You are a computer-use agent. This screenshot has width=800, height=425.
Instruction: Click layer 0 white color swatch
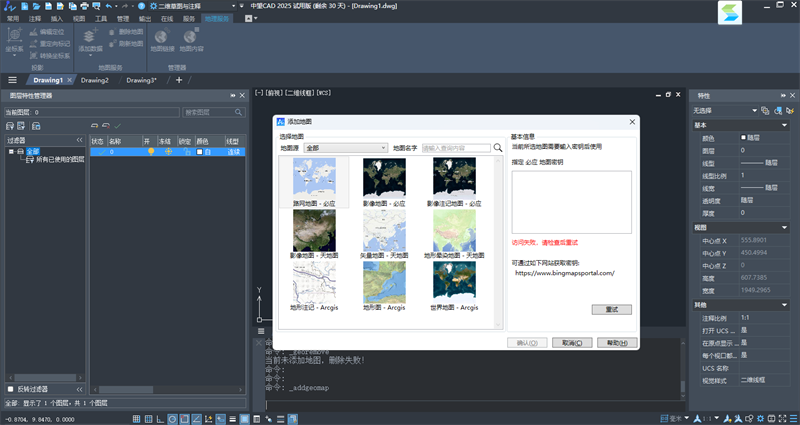[x=199, y=152]
